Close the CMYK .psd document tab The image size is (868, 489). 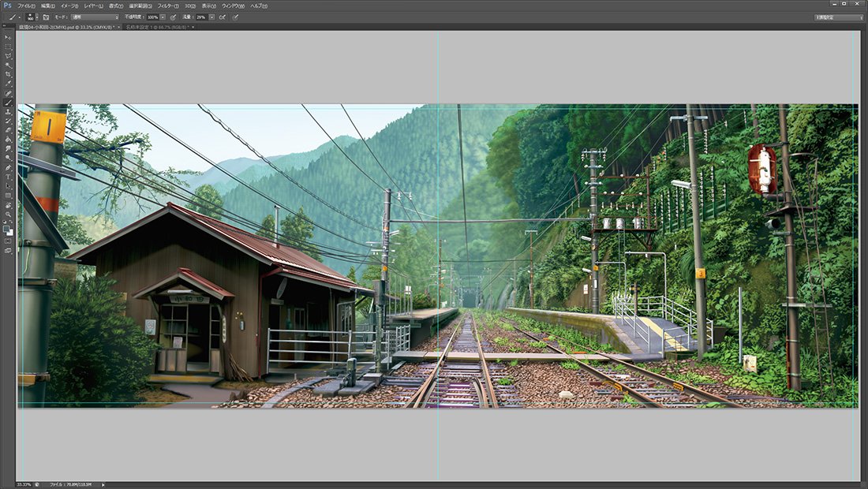pos(119,27)
